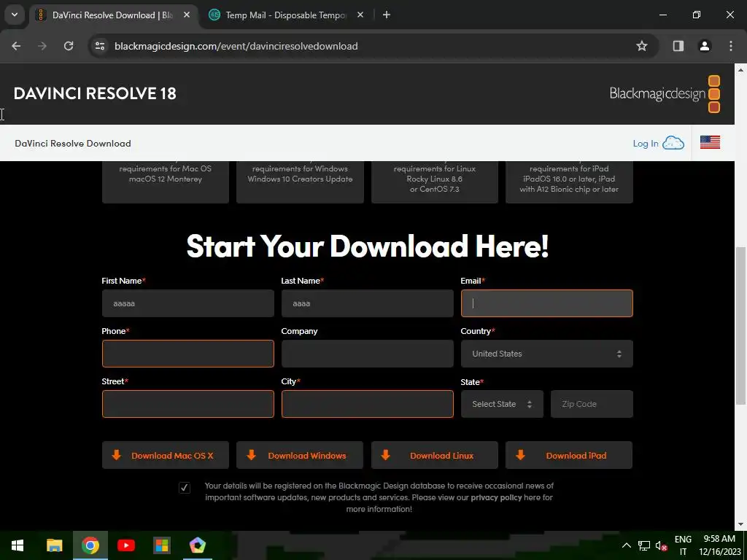Click requirements for Mac OS card
Screen dimensions: 747x560
tap(166, 182)
